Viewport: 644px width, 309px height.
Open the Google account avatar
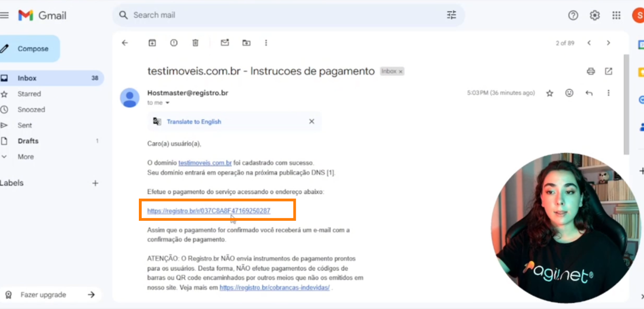click(639, 15)
